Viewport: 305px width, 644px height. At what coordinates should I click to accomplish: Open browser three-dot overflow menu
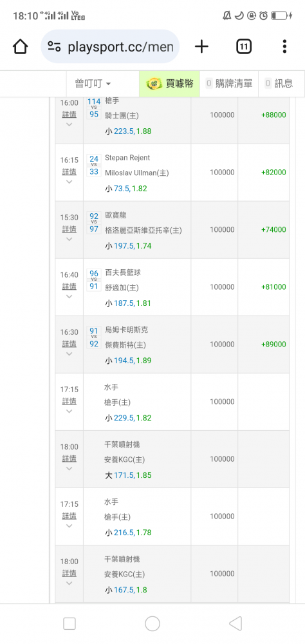point(284,46)
